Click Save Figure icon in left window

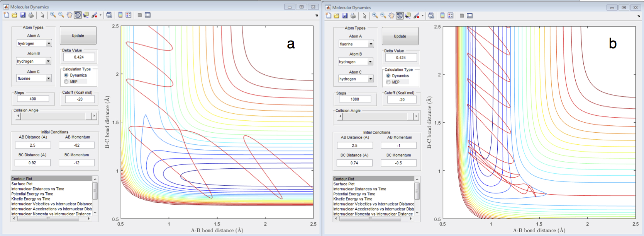(x=23, y=15)
